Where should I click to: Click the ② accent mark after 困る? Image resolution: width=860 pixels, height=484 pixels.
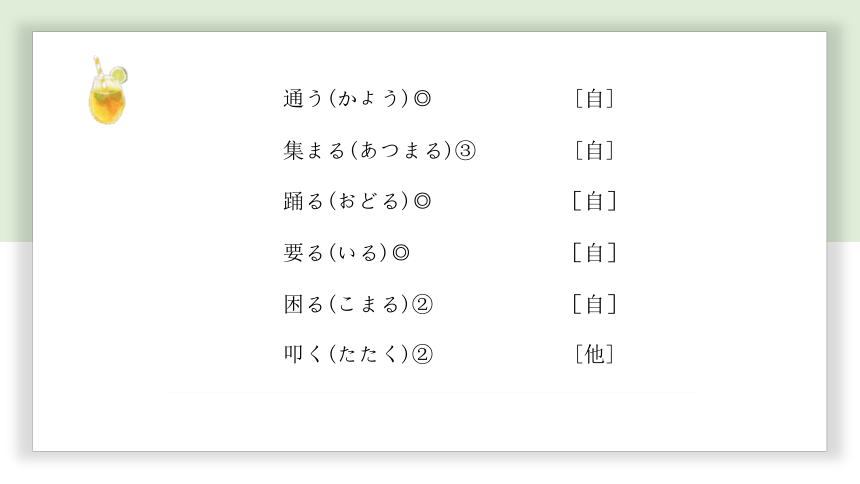pos(422,304)
